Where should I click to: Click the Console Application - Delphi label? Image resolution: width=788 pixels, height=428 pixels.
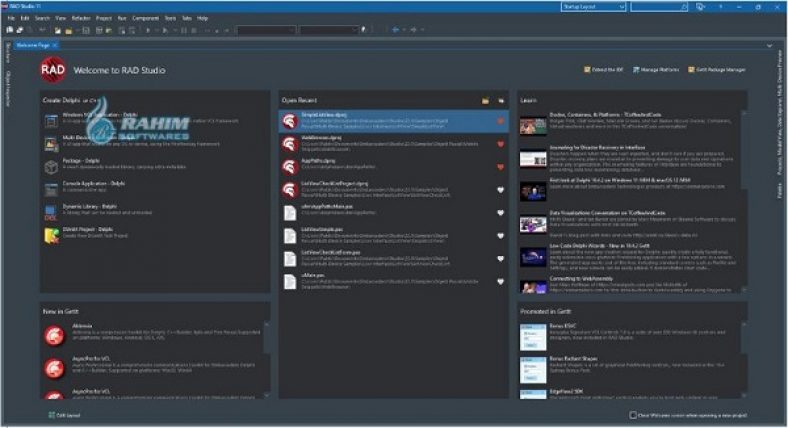tap(93, 184)
